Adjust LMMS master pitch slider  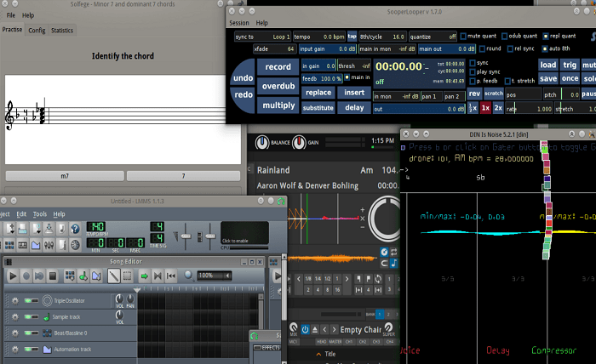click(209, 236)
